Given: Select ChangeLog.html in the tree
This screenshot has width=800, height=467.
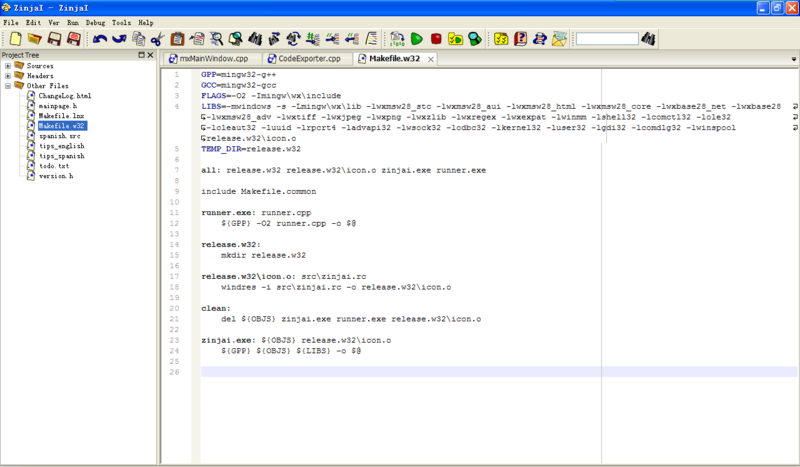Looking at the screenshot, I should [x=65, y=96].
